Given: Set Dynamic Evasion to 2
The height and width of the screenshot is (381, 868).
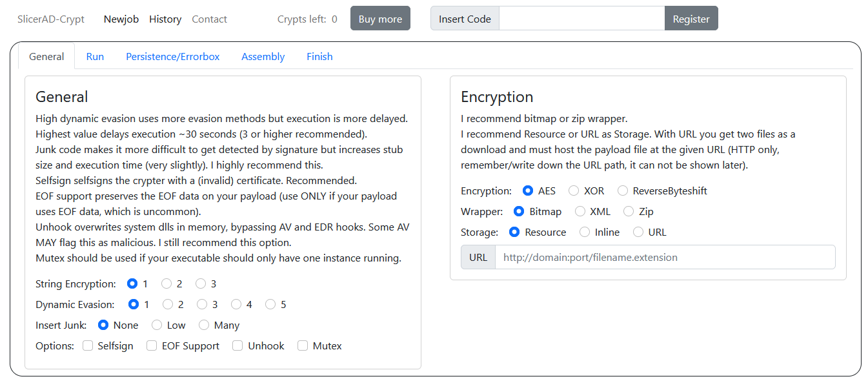Looking at the screenshot, I should tap(168, 304).
